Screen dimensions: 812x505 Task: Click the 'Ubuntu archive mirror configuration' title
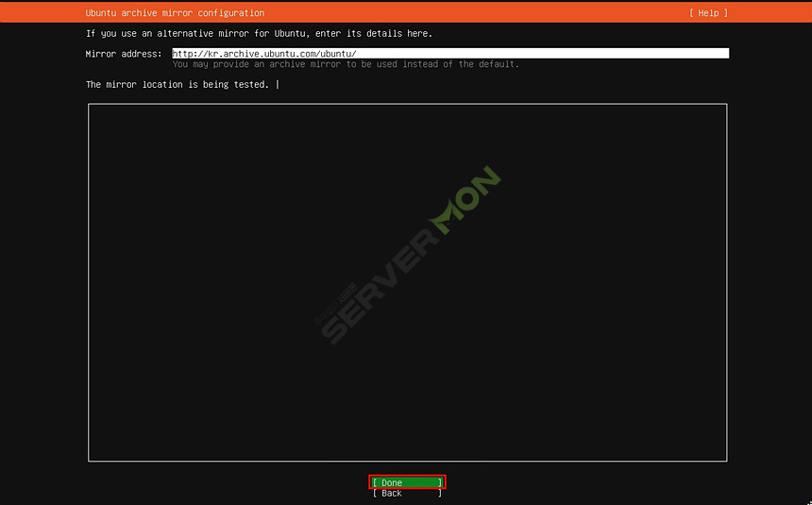pyautogui.click(x=175, y=13)
